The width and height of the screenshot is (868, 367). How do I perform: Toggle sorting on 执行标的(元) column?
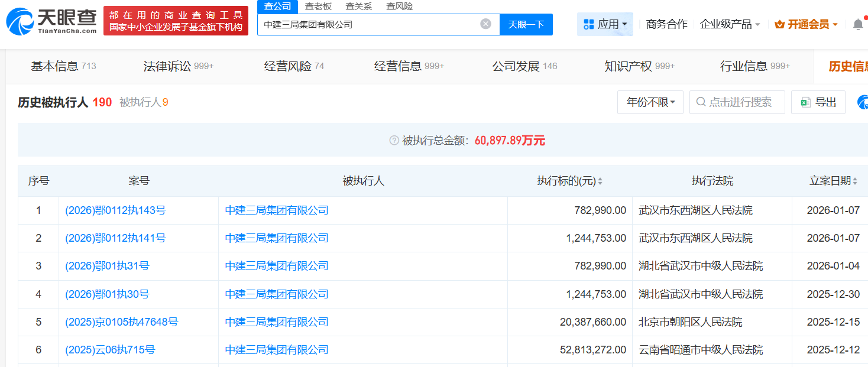[x=600, y=181]
